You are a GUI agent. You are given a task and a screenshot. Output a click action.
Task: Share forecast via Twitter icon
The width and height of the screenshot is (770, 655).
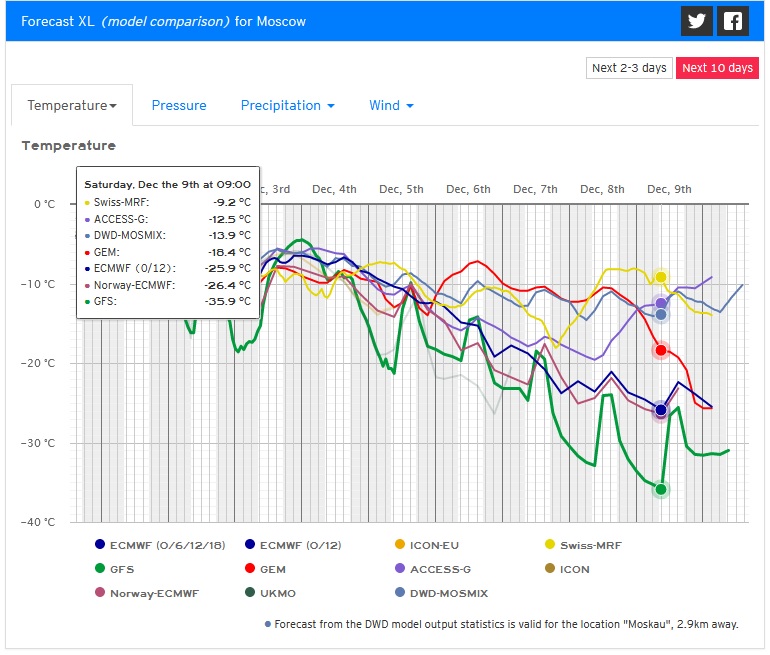696,21
